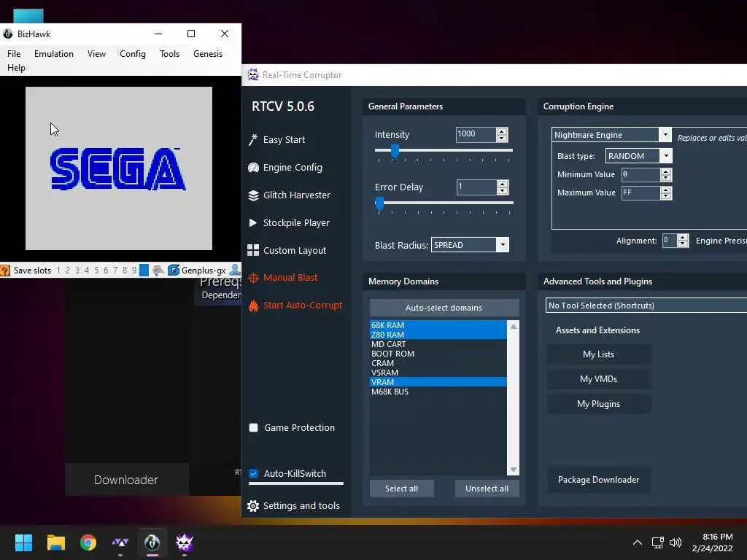Click Auto-select domains button
Viewport: 747px width, 560px height.
[444, 308]
